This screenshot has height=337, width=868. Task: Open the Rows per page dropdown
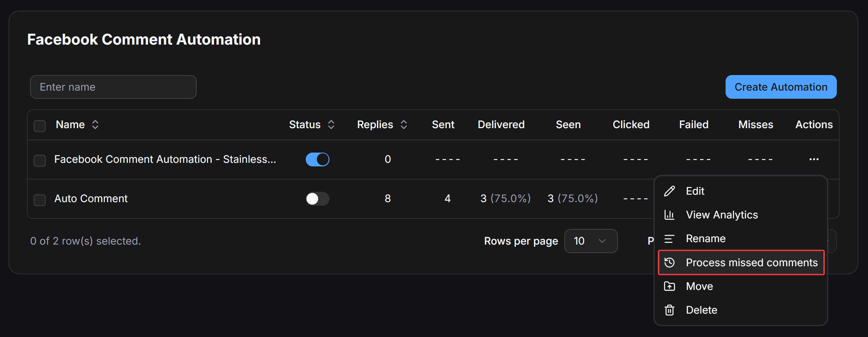click(591, 241)
